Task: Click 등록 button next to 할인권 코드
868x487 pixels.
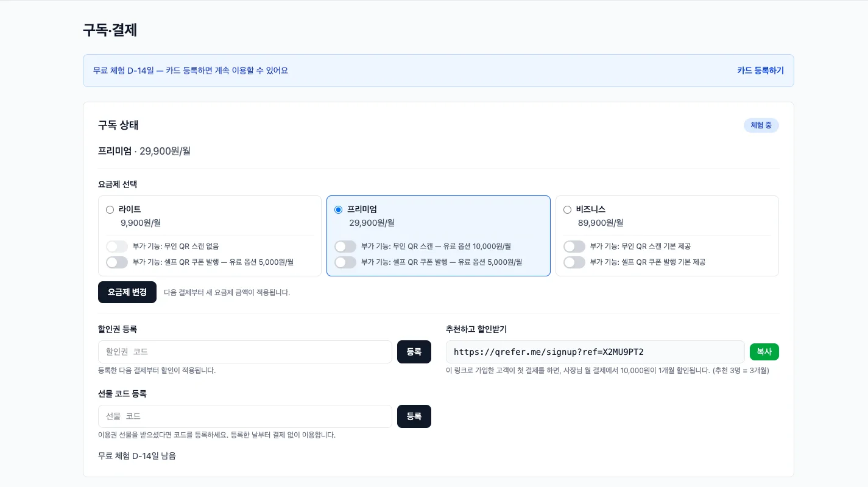Action: pyautogui.click(x=414, y=352)
